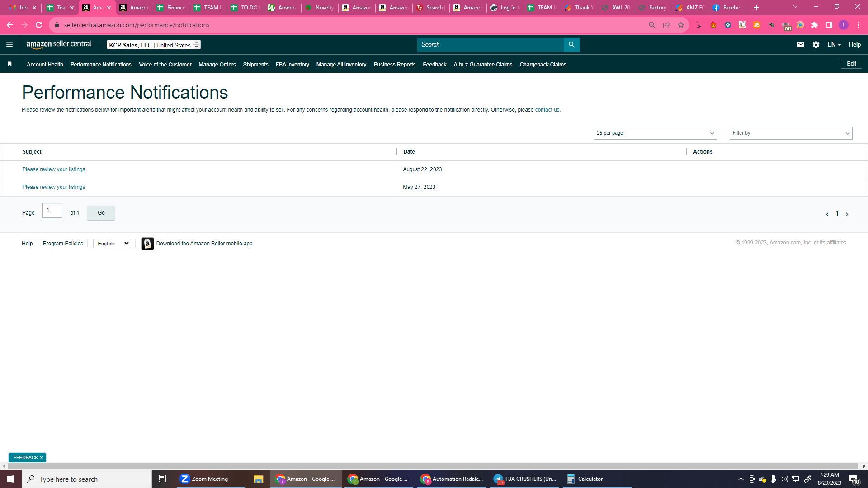Open Manage Orders
868x488 pixels.
tap(217, 65)
